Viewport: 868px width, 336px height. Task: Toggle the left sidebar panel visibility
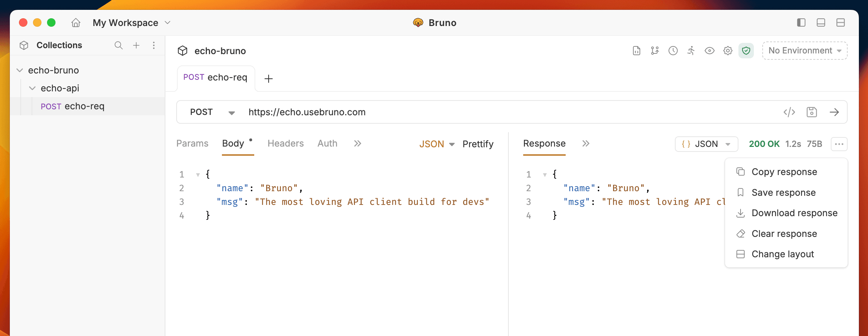point(801,23)
